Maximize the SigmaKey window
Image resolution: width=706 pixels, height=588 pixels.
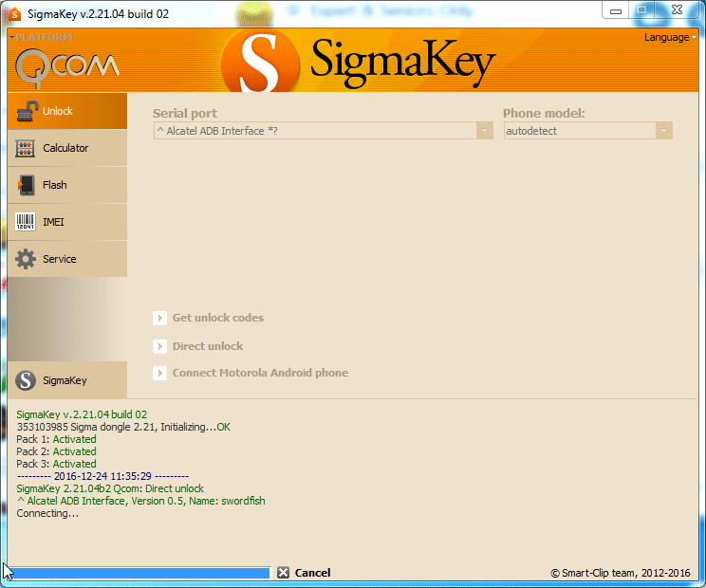[641, 9]
